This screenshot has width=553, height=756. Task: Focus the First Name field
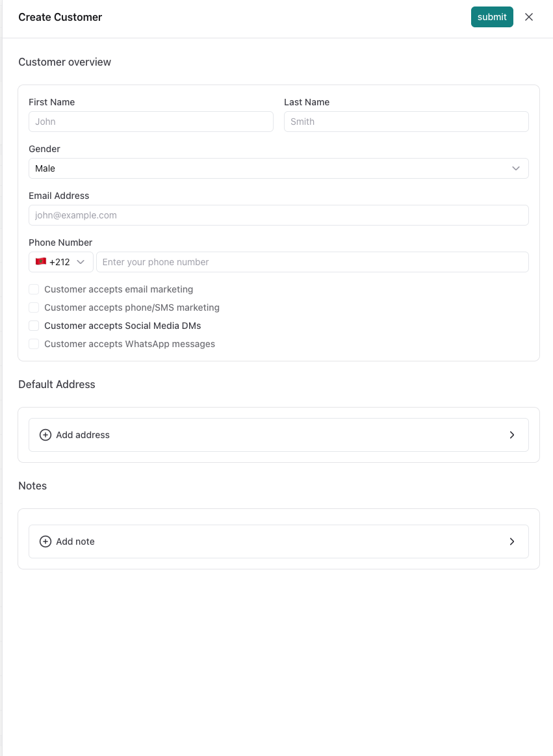(x=151, y=122)
